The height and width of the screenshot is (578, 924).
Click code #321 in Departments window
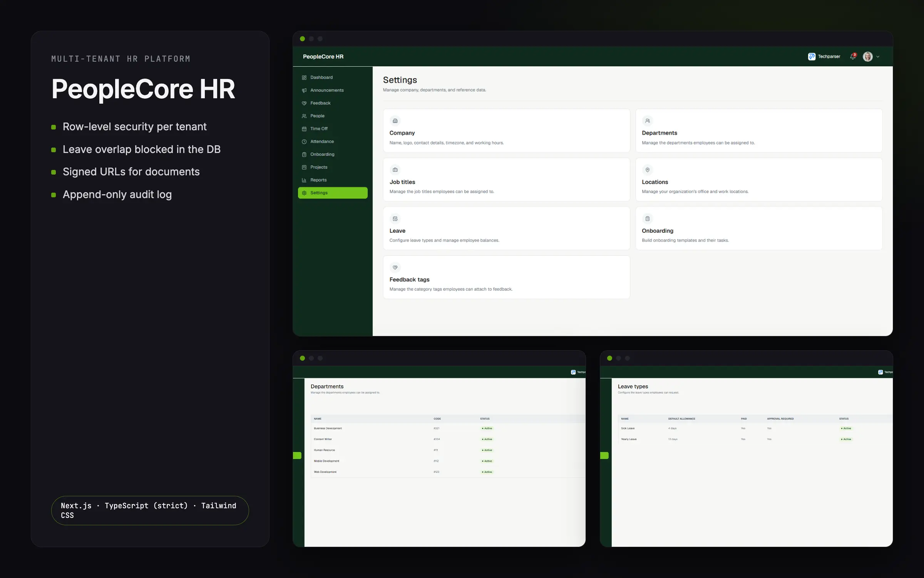pyautogui.click(x=436, y=428)
